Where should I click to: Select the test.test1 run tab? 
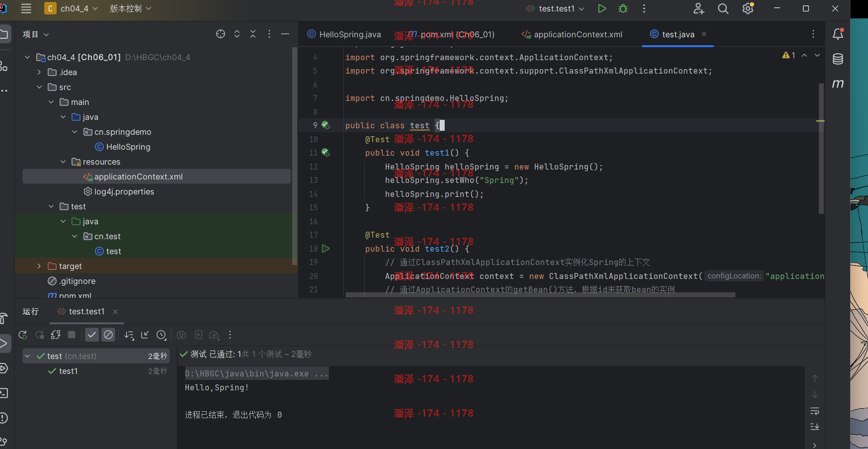(81, 311)
